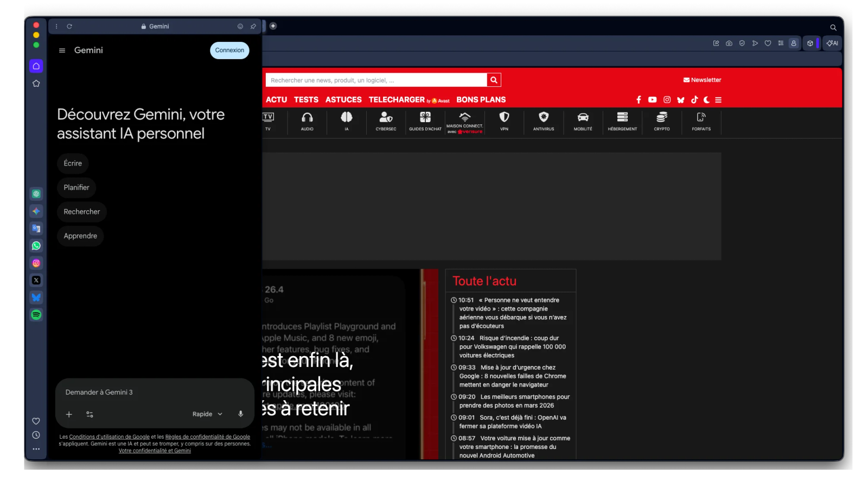Expand the Gemini hamburger menu
The image size is (868, 493).
(62, 50)
